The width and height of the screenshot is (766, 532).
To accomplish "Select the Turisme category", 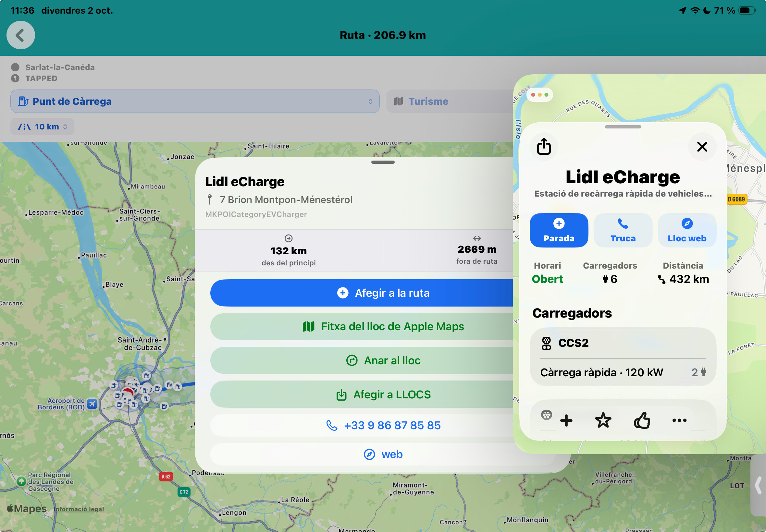I will coord(450,101).
